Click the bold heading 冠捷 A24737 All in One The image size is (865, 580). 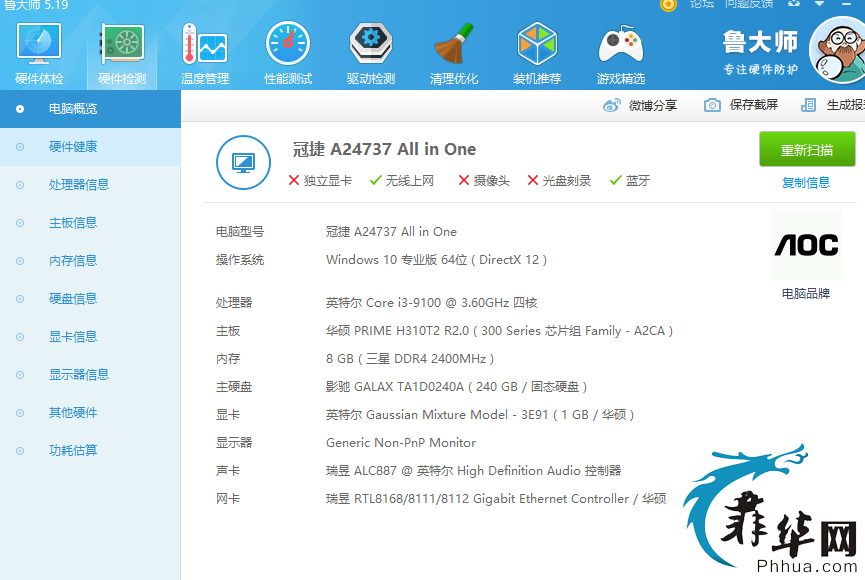click(384, 149)
